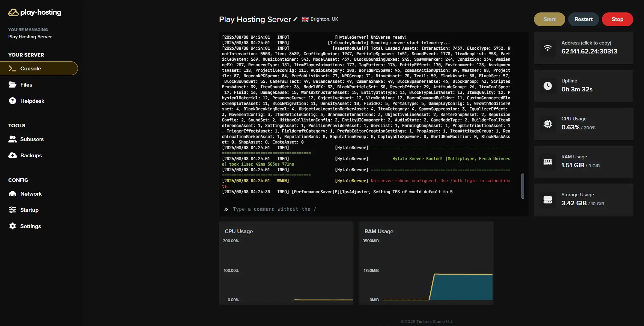Click the WARN no server tokens line
This screenshot has height=326, width=644.
pyautogui.click(x=366, y=183)
